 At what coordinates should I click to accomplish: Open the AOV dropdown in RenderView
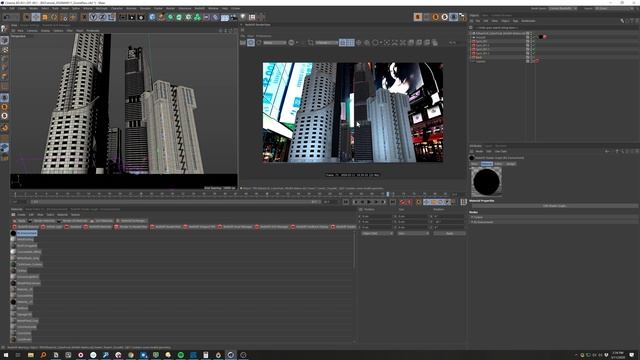click(275, 42)
